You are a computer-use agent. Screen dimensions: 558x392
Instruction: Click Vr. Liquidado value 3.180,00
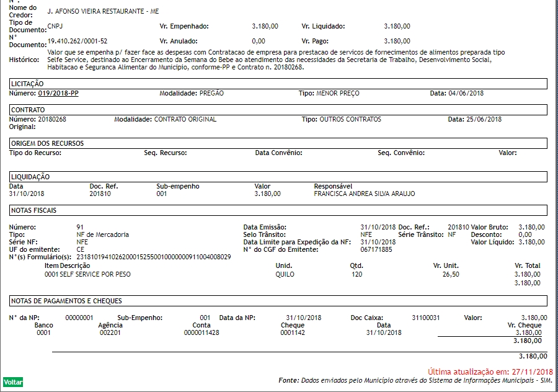[x=397, y=26]
